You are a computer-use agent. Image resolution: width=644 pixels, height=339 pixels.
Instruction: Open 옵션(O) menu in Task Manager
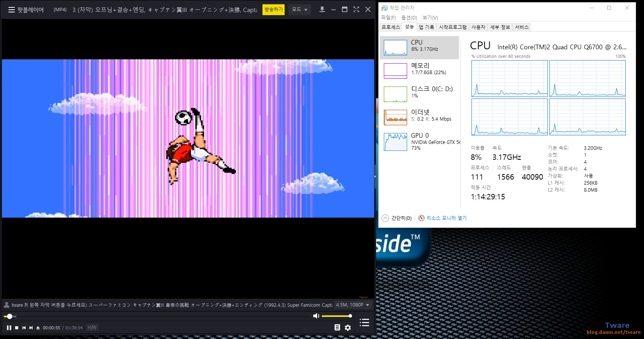click(409, 17)
